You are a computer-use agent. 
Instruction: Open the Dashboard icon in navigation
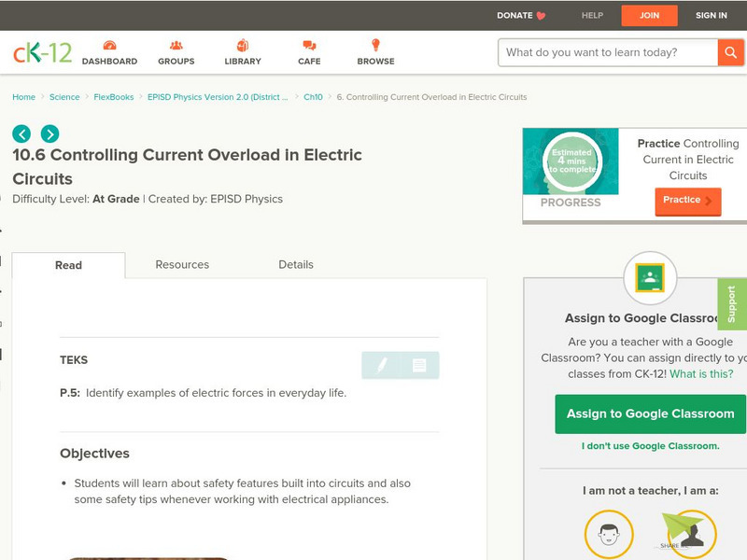coord(109,47)
